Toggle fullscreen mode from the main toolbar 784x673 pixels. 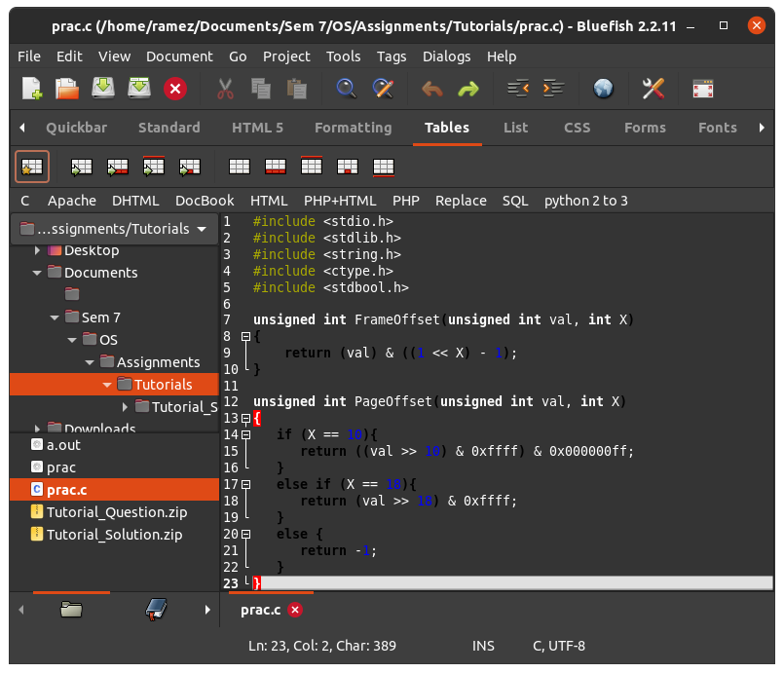pos(703,90)
